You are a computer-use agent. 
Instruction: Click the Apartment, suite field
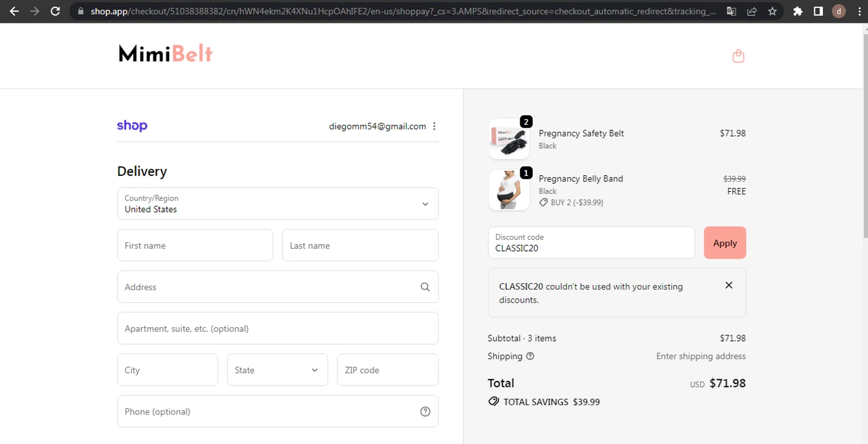tap(278, 328)
